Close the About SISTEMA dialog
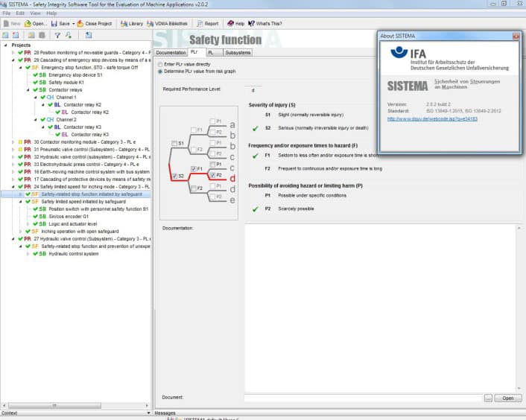This screenshot has width=526, height=420. 516,36
